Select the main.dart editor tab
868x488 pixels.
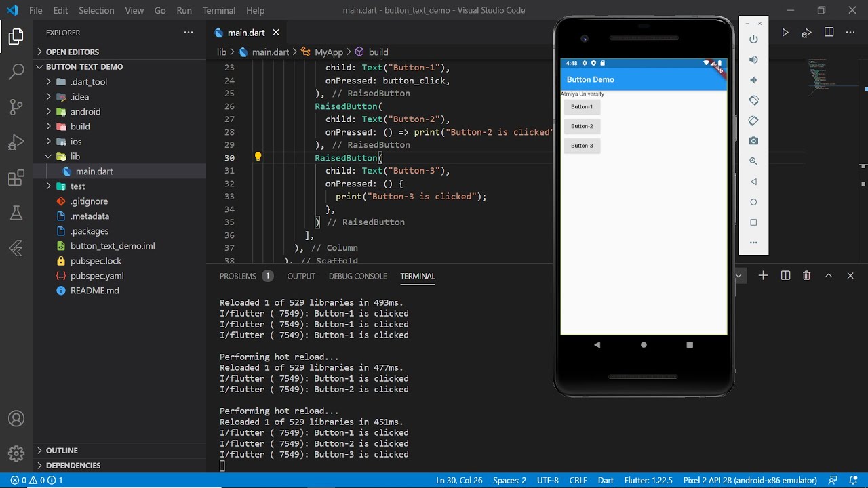pyautogui.click(x=246, y=33)
